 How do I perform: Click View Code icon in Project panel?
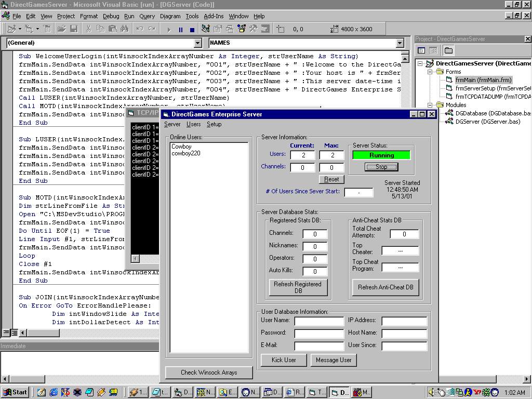point(421,50)
